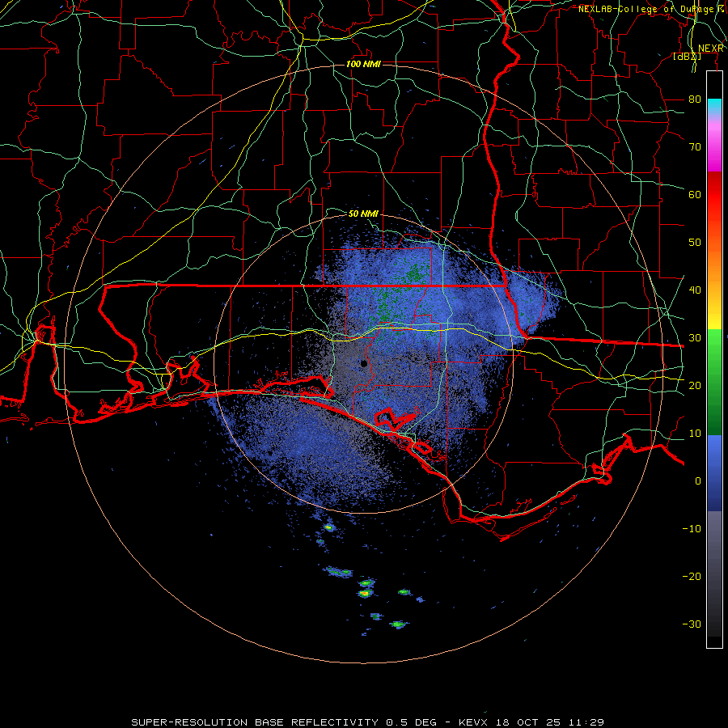
Task: Click the "18 OCT 25" date text
Action: pyautogui.click(x=530, y=722)
